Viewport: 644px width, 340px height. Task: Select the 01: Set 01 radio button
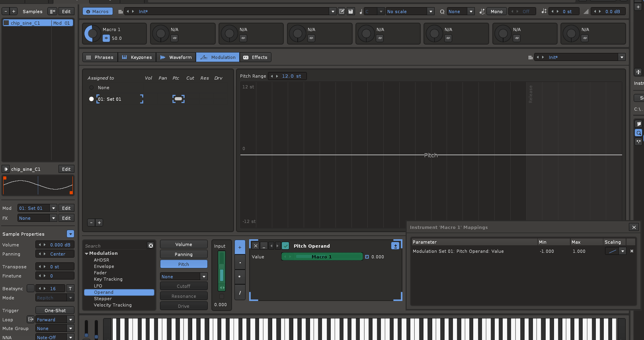[x=92, y=99]
